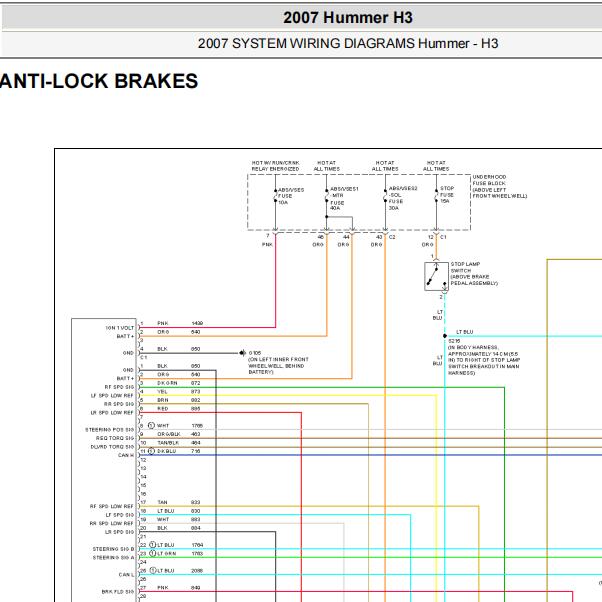The height and width of the screenshot is (602, 602).
Task: Click the "DK BLU" wire color label
Action: [x=167, y=451]
